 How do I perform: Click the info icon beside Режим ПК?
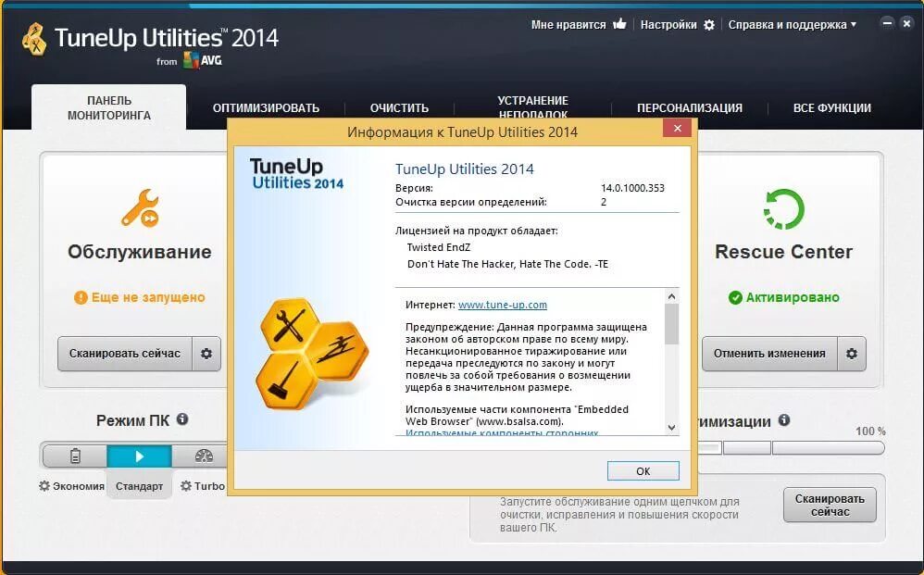[182, 419]
